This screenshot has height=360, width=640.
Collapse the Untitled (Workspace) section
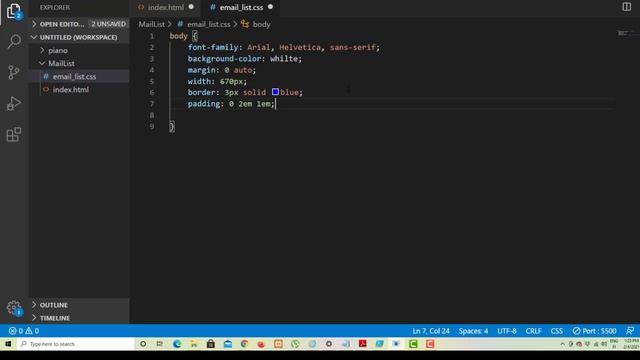[79, 37]
